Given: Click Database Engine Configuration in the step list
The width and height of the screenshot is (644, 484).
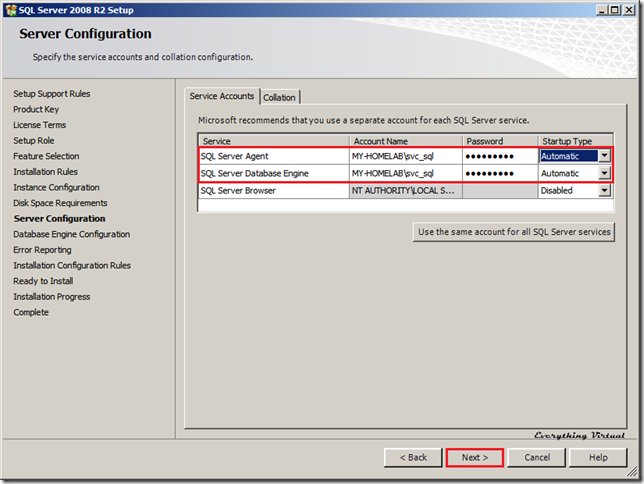Looking at the screenshot, I should (72, 234).
